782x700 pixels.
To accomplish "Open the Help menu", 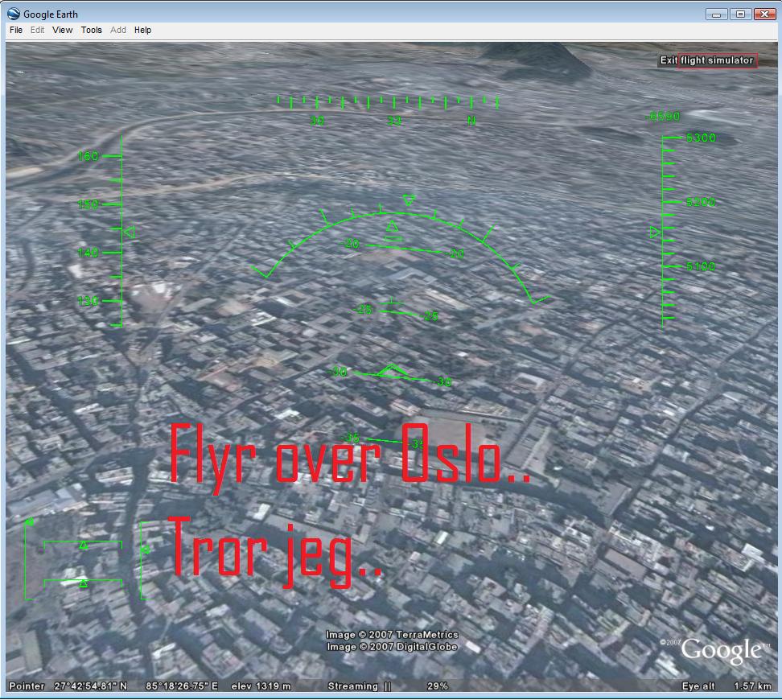I will tap(142, 30).
